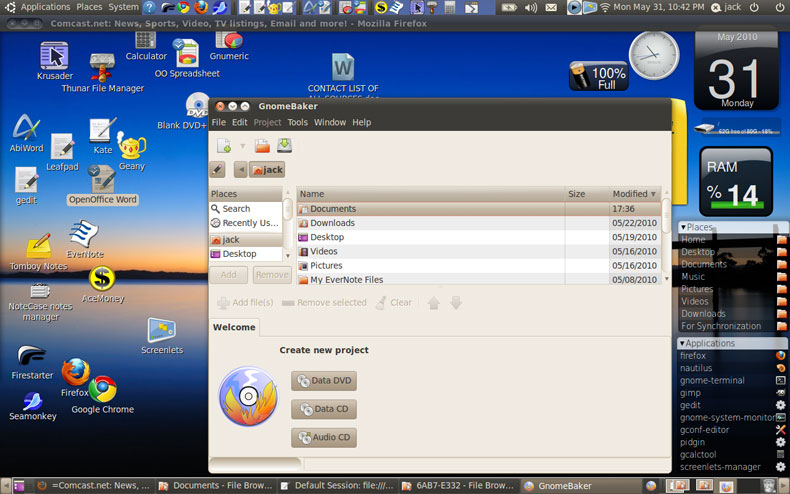Open the Help menu in GnomeBaker

361,122
